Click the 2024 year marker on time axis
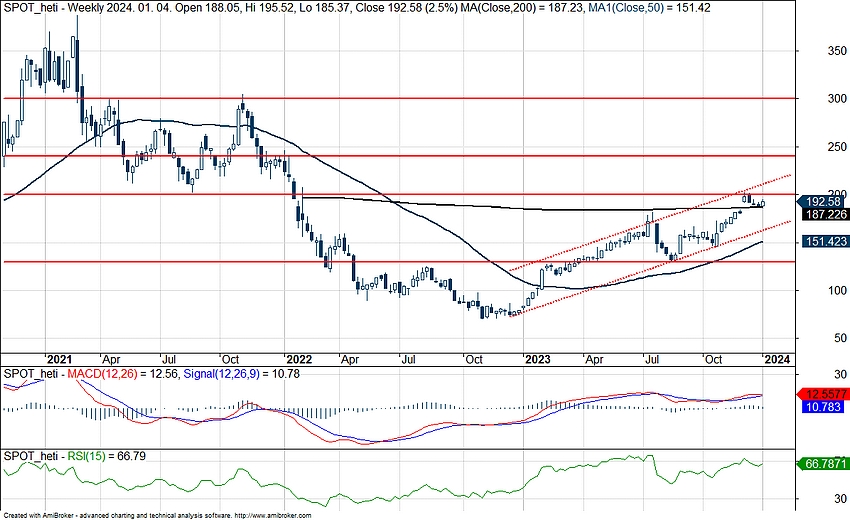Viewport: 850px width, 520px height. [x=776, y=358]
